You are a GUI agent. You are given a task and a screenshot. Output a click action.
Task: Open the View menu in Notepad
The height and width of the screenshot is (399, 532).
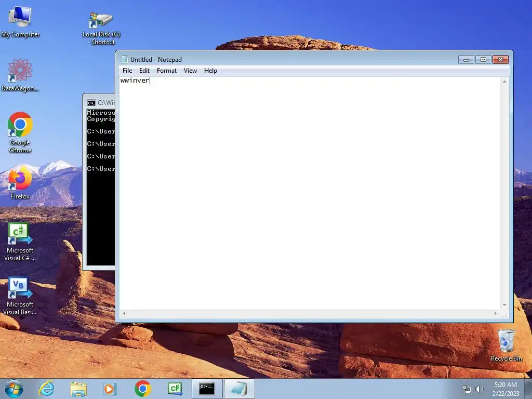coord(190,71)
